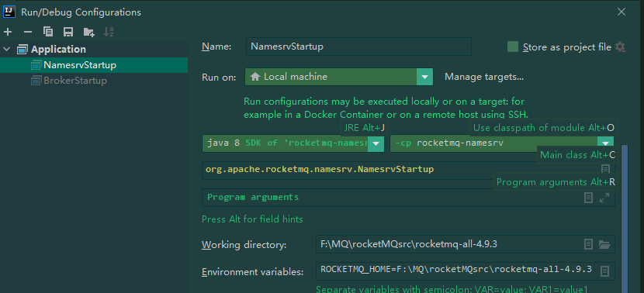Screen dimensions: 644x293
Task: Click the Application folder type icon
Action: click(x=23, y=50)
